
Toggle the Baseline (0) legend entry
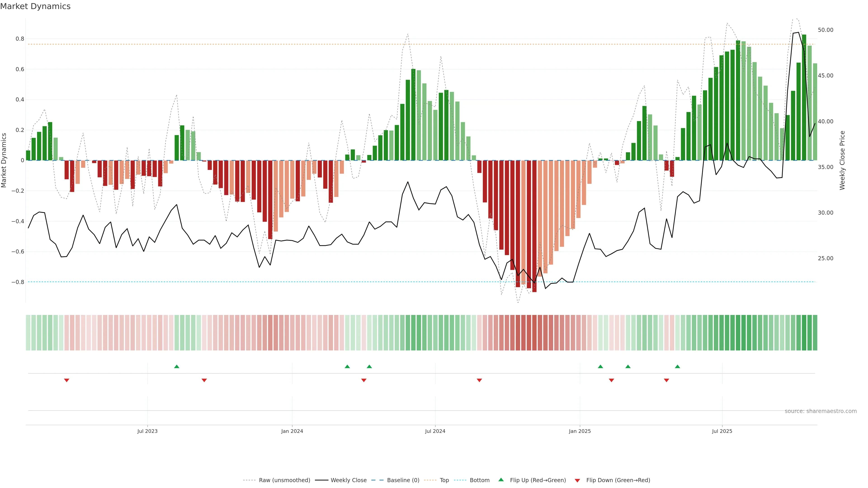[403, 480]
